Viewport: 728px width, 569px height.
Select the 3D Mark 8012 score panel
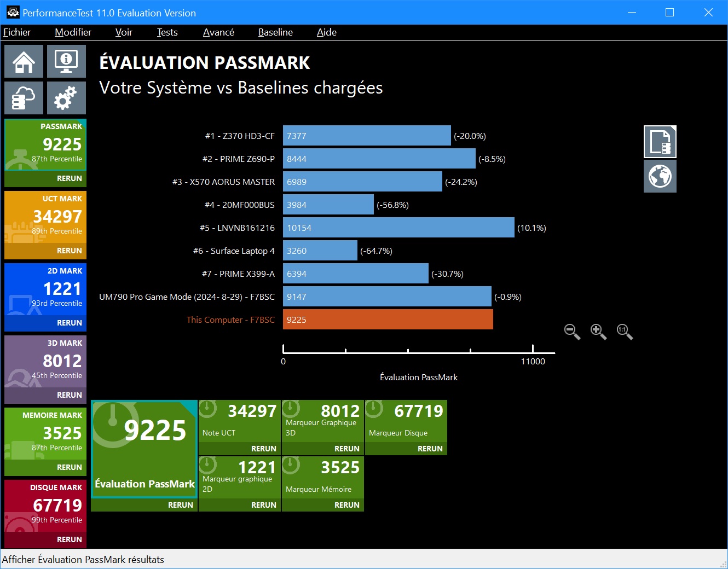[45, 361]
